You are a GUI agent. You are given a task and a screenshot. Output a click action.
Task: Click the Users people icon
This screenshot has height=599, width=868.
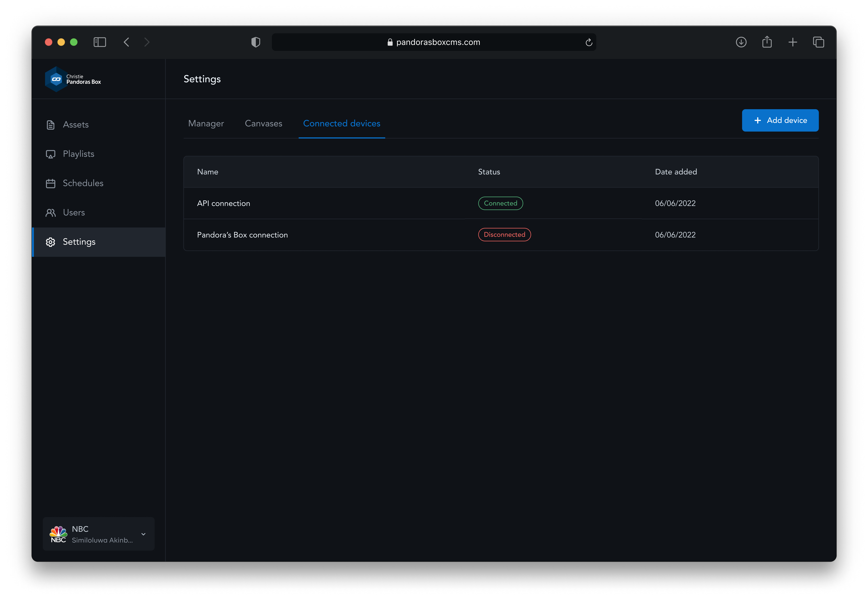point(51,213)
